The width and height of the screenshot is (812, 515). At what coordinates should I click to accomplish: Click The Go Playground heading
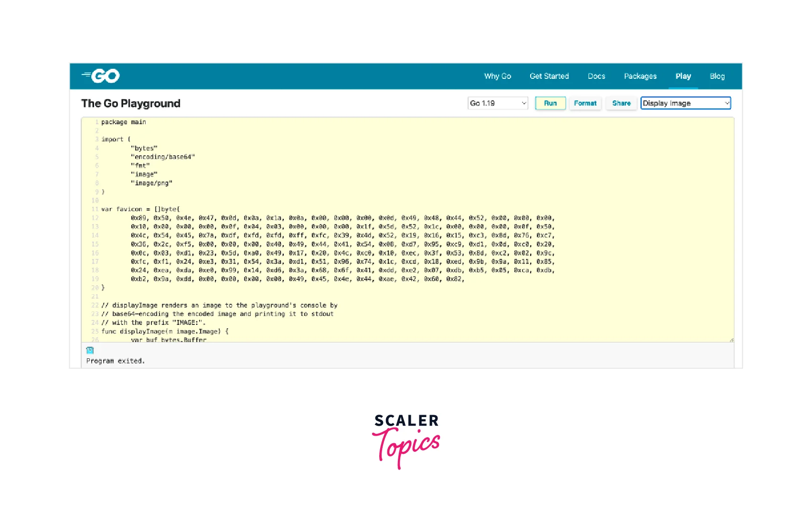[131, 104]
